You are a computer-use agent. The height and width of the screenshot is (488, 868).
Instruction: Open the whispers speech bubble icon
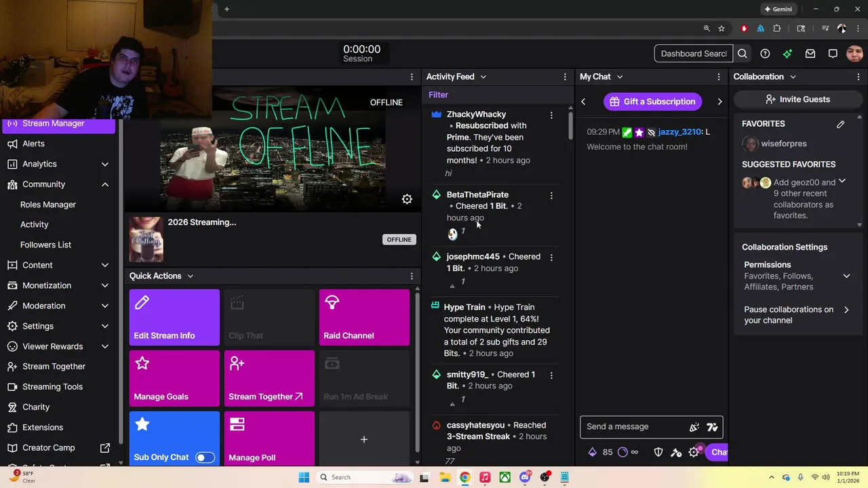coord(833,54)
